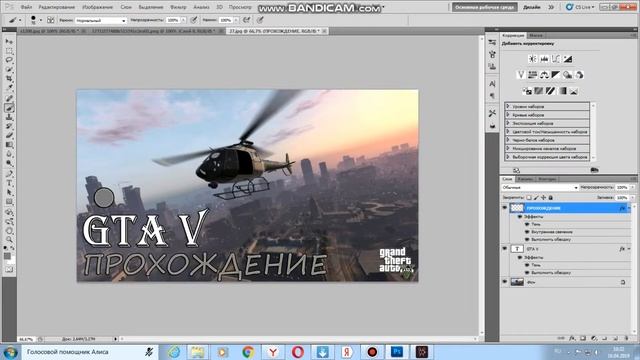This screenshot has width=640, height=360.
Task: Open the Фильтр menu
Action: (x=178, y=7)
